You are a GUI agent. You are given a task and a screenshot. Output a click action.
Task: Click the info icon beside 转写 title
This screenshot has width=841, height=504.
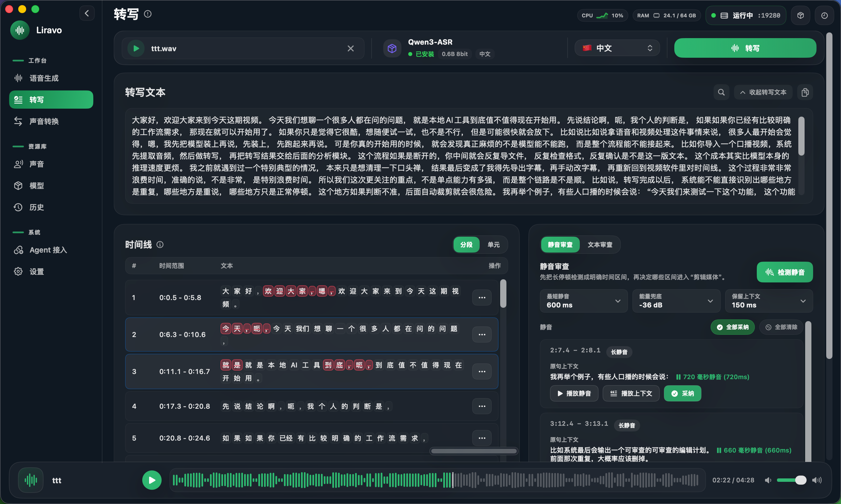pyautogui.click(x=148, y=14)
